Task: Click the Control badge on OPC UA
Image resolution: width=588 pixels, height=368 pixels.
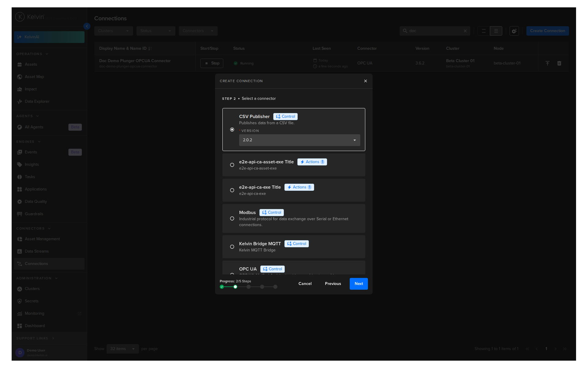Action: [x=273, y=269]
